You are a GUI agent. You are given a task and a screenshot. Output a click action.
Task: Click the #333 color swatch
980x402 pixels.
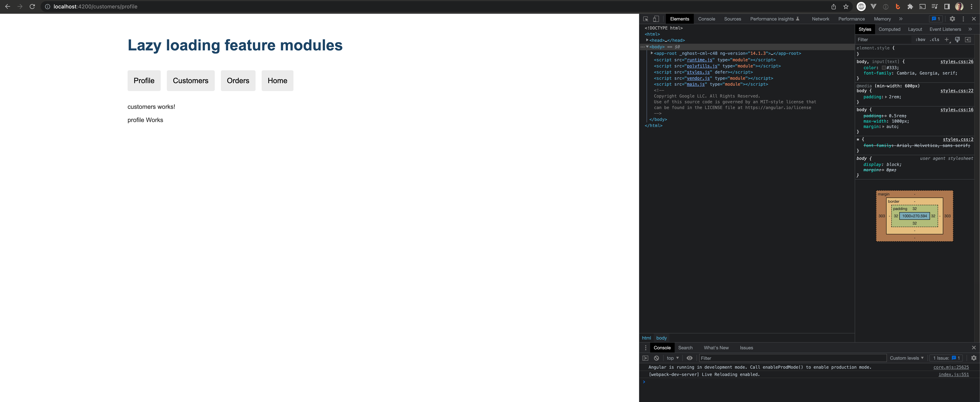click(x=884, y=67)
